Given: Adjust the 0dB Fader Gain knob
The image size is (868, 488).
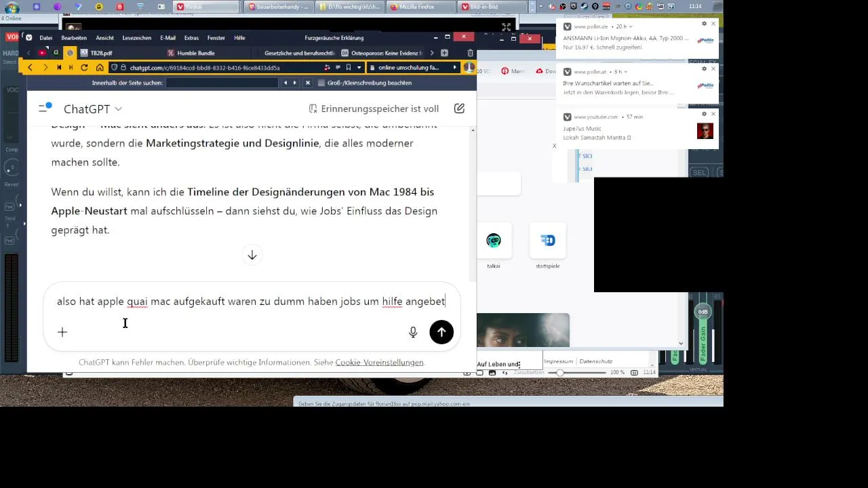Looking at the screenshot, I should point(703,312).
